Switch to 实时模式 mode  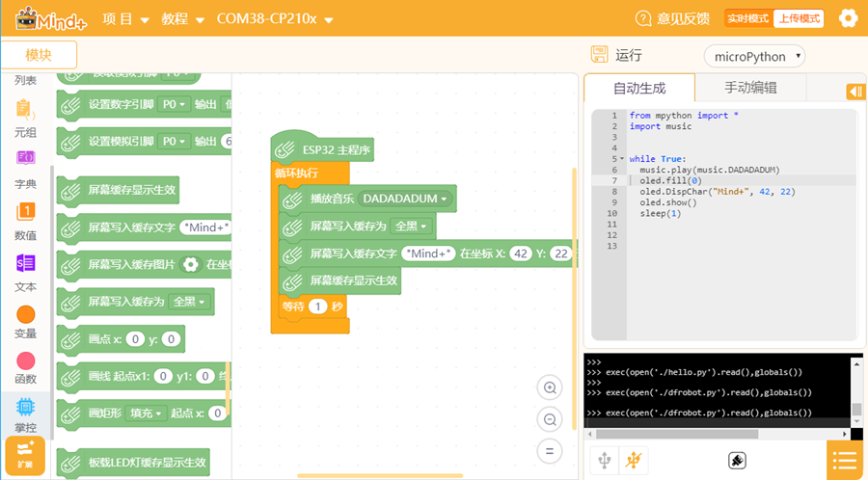coord(748,18)
